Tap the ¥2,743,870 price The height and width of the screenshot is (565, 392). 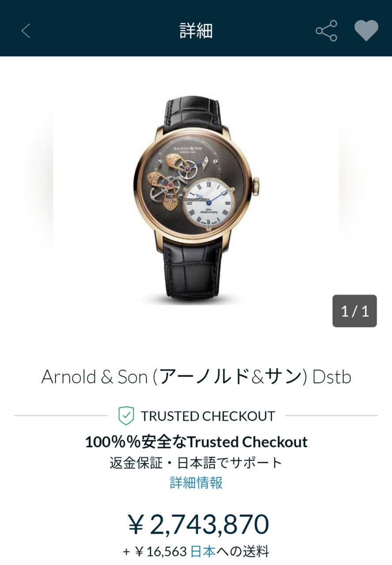198,524
